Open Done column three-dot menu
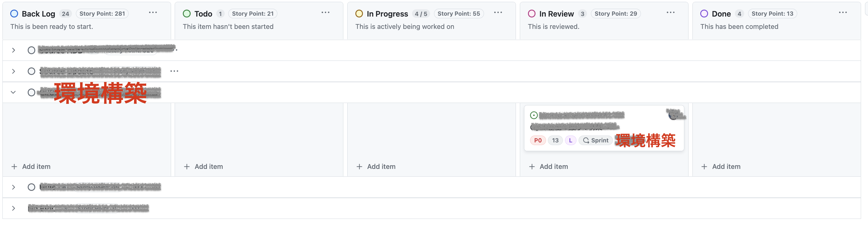This screenshot has width=868, height=227. point(843,13)
